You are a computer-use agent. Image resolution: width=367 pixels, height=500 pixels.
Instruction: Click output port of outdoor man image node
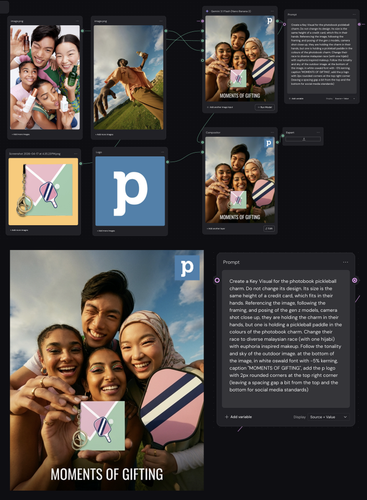tap(166, 31)
